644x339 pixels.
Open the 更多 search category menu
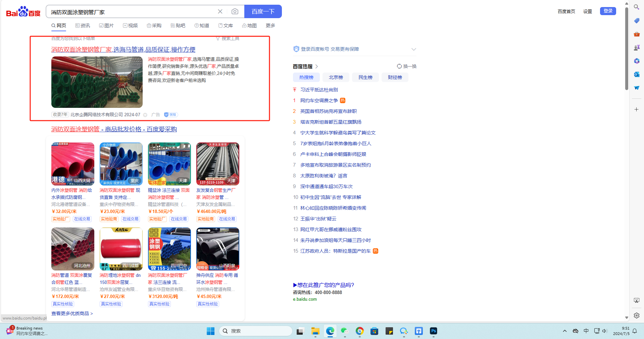pyautogui.click(x=270, y=26)
